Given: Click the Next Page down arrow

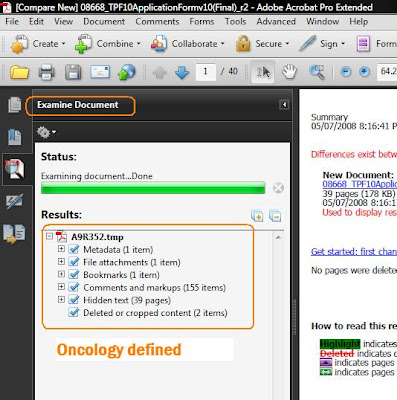Looking at the screenshot, I should (182, 72).
